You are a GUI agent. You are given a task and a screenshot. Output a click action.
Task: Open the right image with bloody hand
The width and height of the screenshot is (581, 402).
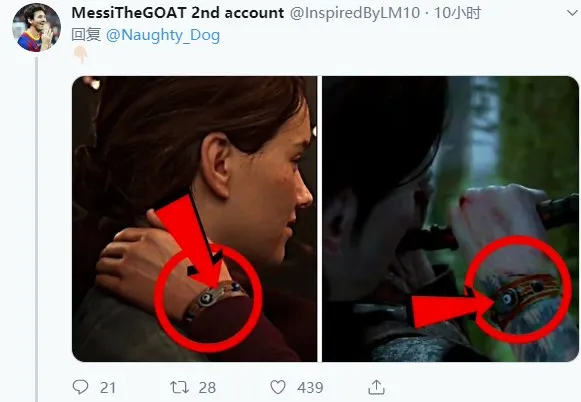click(450, 219)
